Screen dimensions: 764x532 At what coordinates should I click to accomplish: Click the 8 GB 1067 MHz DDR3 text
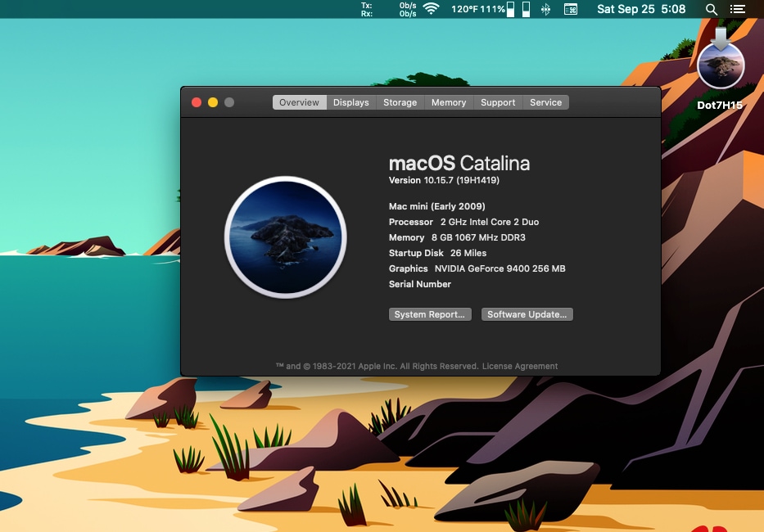pos(478,237)
